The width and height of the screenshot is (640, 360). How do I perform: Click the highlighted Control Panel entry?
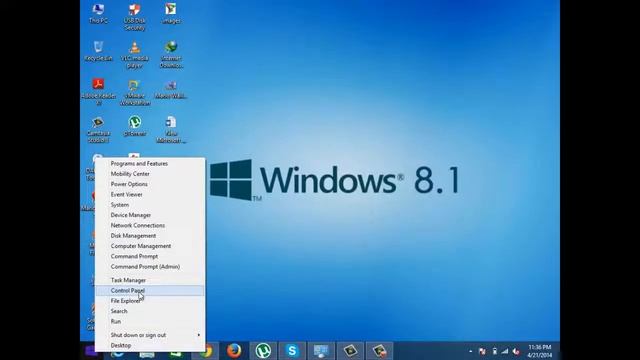click(x=150, y=290)
